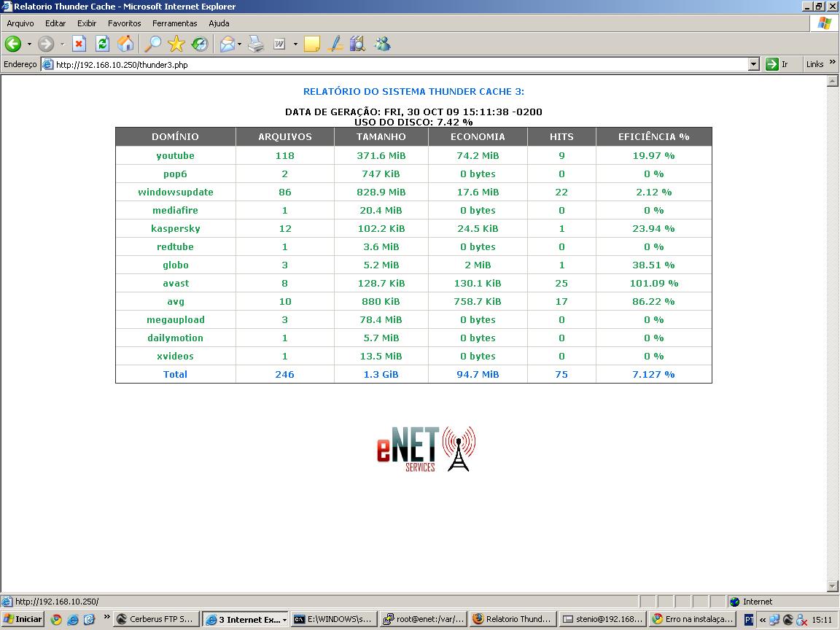840x630 pixels.
Task: Open Favorites with the star icon
Action: tap(176, 44)
